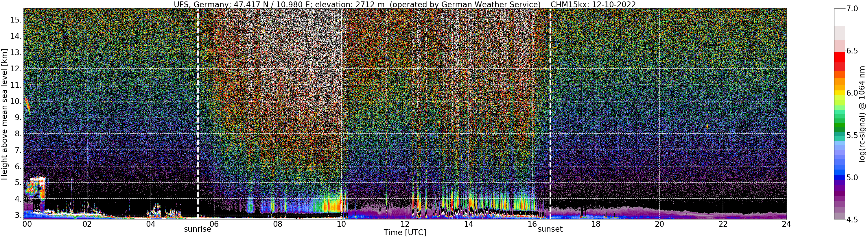This screenshot has width=868, height=238.
Task: Click the CHM15kx: 12-10-2022 date label
Action: point(593,4)
